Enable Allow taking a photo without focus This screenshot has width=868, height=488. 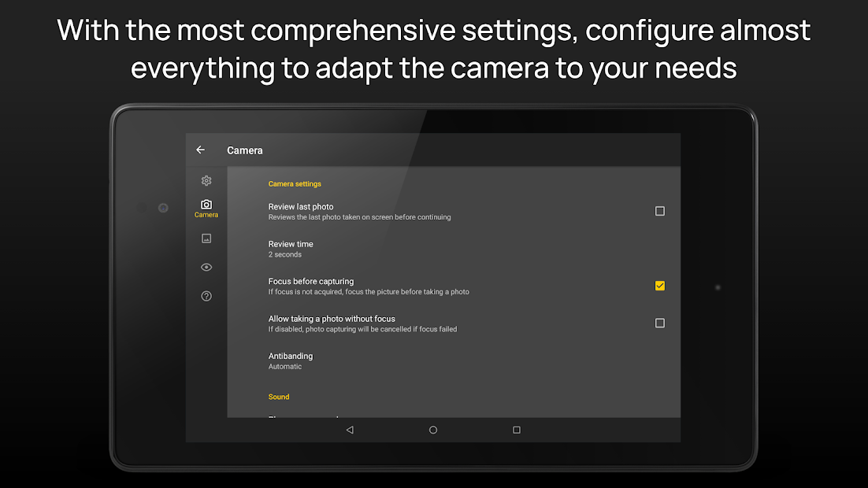[660, 323]
